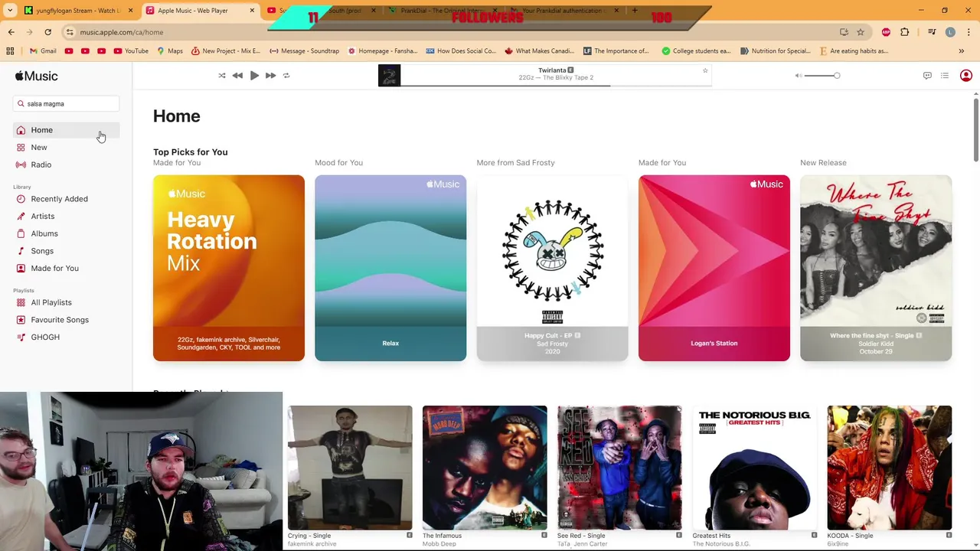980x551 pixels.
Task: Open the Chrome profile avatar L
Action: click(950, 32)
